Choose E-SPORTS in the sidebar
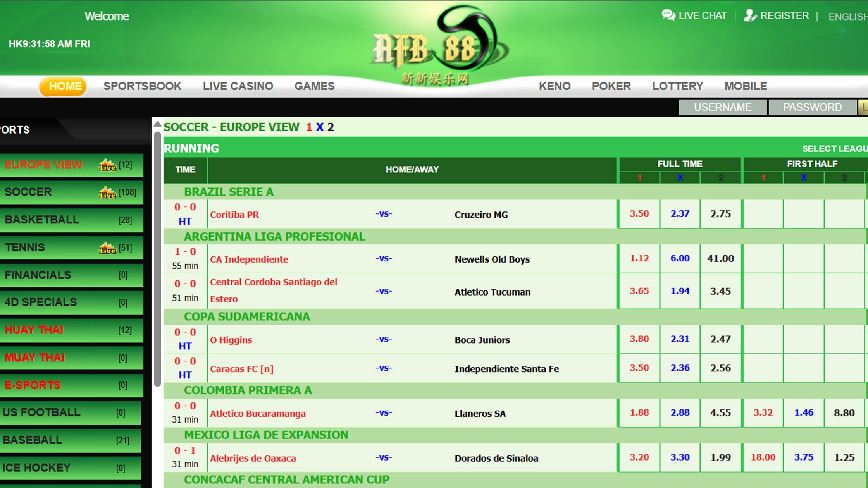The height and width of the screenshot is (488, 868). pos(71,385)
